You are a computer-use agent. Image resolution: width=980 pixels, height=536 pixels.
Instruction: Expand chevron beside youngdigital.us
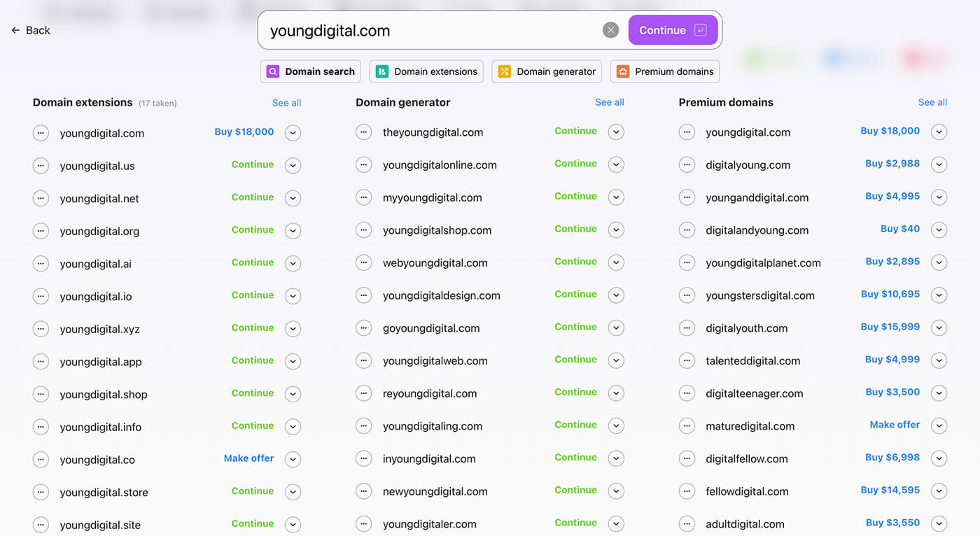[x=293, y=166]
